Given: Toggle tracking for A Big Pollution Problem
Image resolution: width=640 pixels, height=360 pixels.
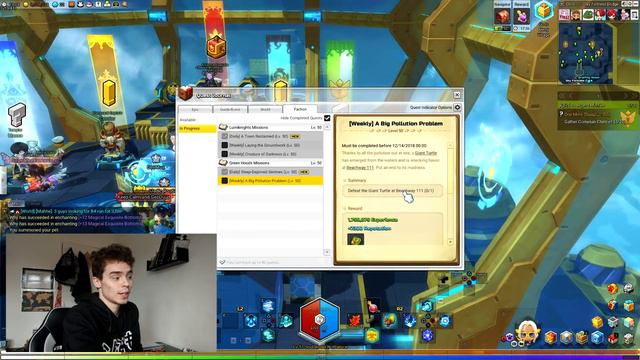Looking at the screenshot, I should 224,181.
